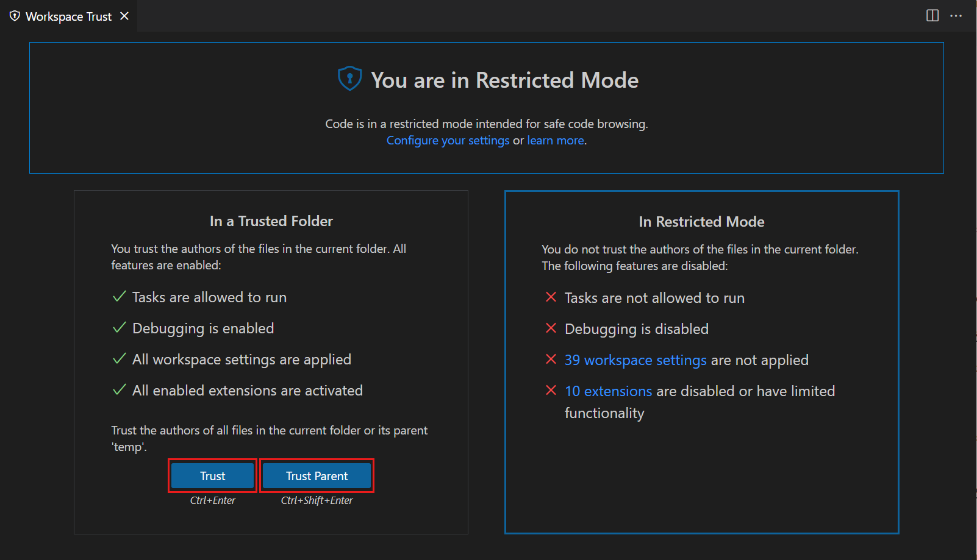Close the Workspace Trust tab
977x560 pixels.
coord(124,16)
